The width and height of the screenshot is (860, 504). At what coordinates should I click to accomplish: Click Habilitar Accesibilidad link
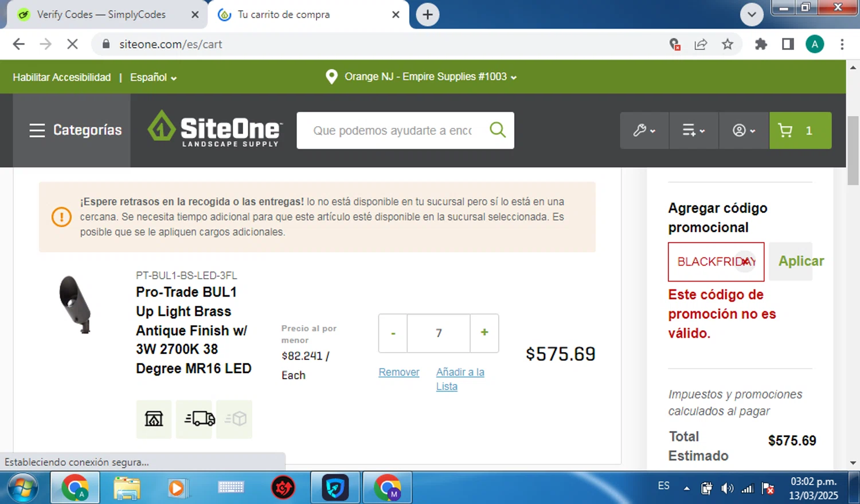pyautogui.click(x=62, y=77)
